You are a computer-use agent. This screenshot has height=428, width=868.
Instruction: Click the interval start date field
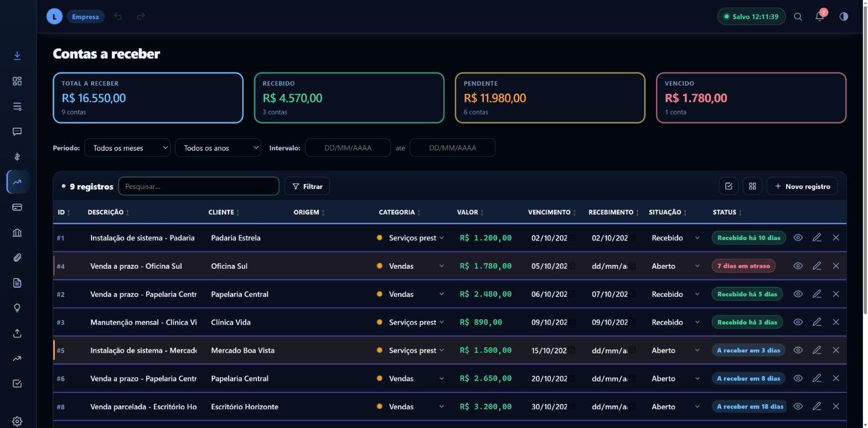348,148
